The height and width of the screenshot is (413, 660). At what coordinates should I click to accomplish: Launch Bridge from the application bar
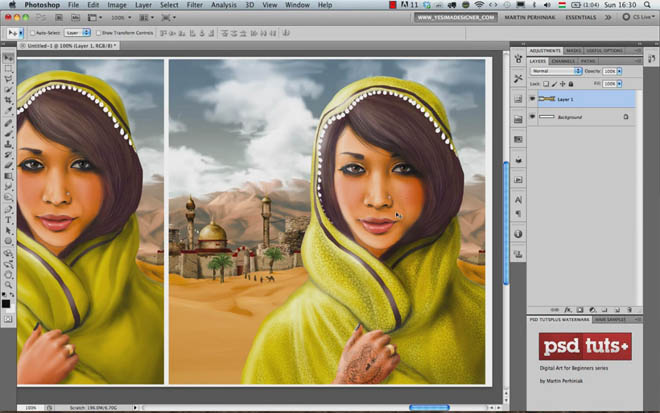pos(59,18)
